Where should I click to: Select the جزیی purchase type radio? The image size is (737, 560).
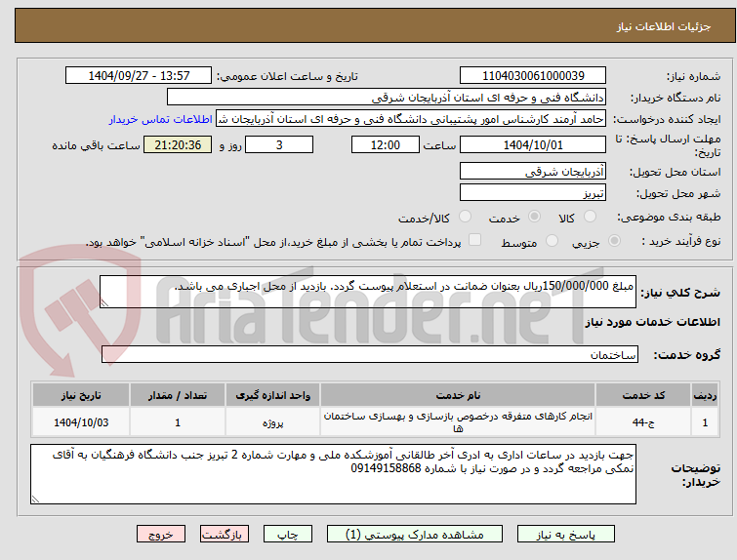(614, 241)
